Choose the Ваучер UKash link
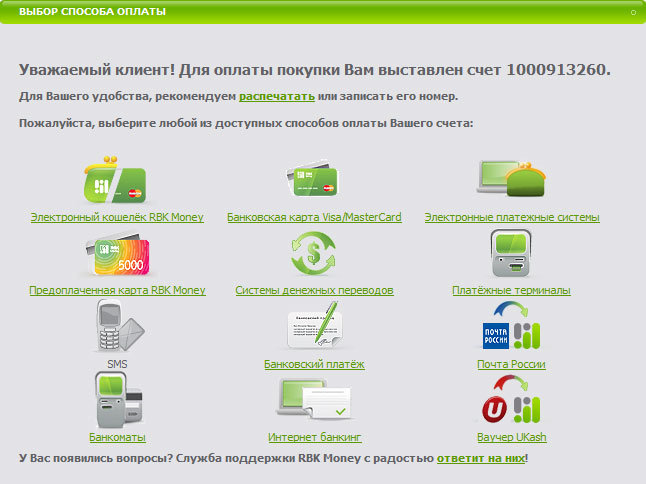This screenshot has width=646, height=484. (x=512, y=437)
